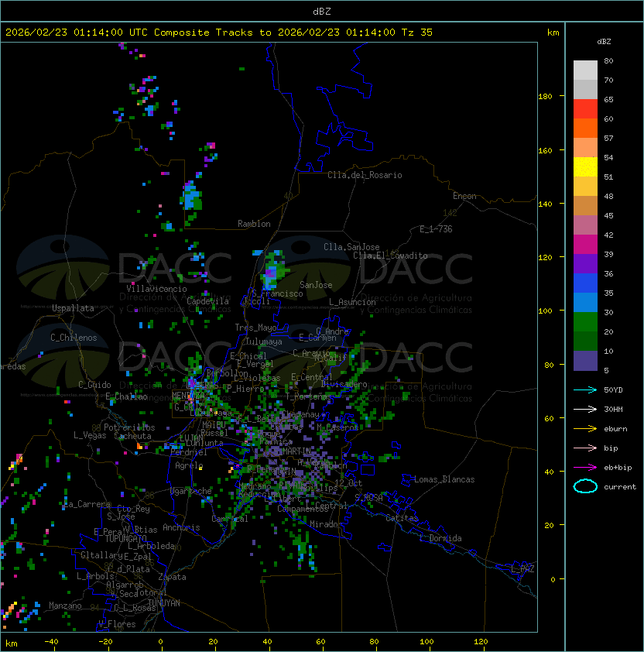Select the green 20-30 dBZ swatch
This screenshot has width=644, height=652.
point(585,321)
